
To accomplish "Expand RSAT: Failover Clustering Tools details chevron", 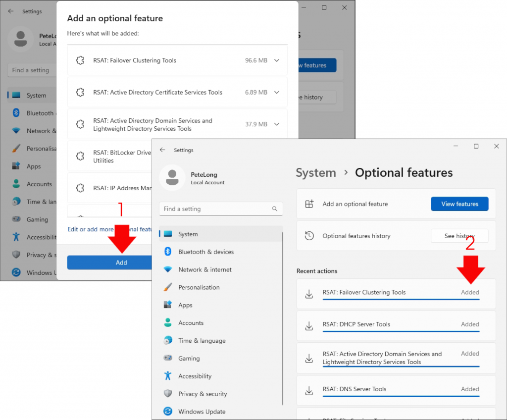I will [277, 60].
